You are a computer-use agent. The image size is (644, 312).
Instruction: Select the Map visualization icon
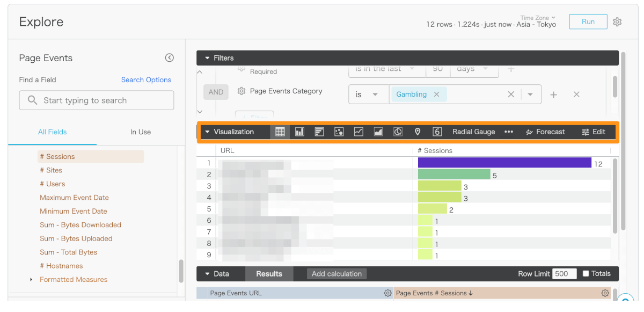tap(418, 132)
